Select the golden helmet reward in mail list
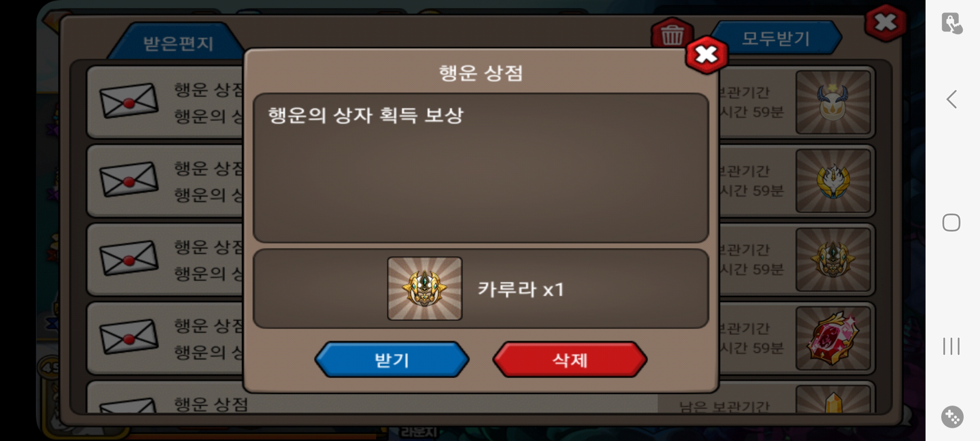The height and width of the screenshot is (441, 980). coord(833,260)
